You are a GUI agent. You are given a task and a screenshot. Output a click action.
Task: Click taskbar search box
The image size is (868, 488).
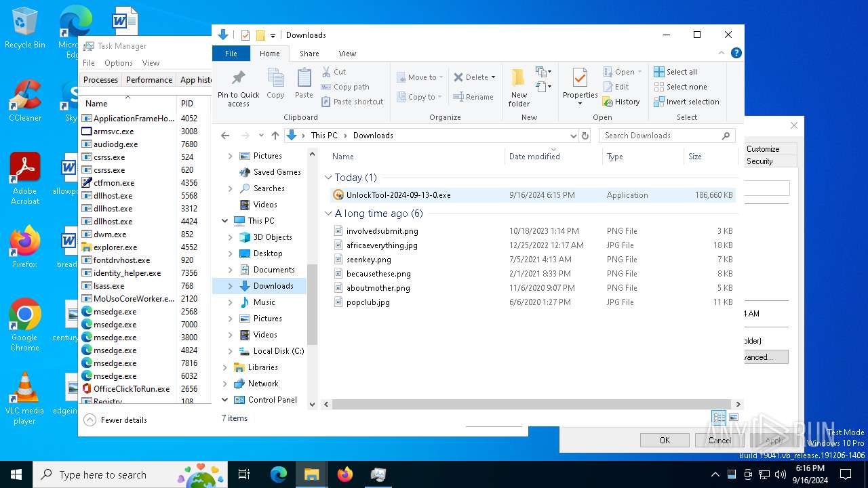[x=130, y=474]
